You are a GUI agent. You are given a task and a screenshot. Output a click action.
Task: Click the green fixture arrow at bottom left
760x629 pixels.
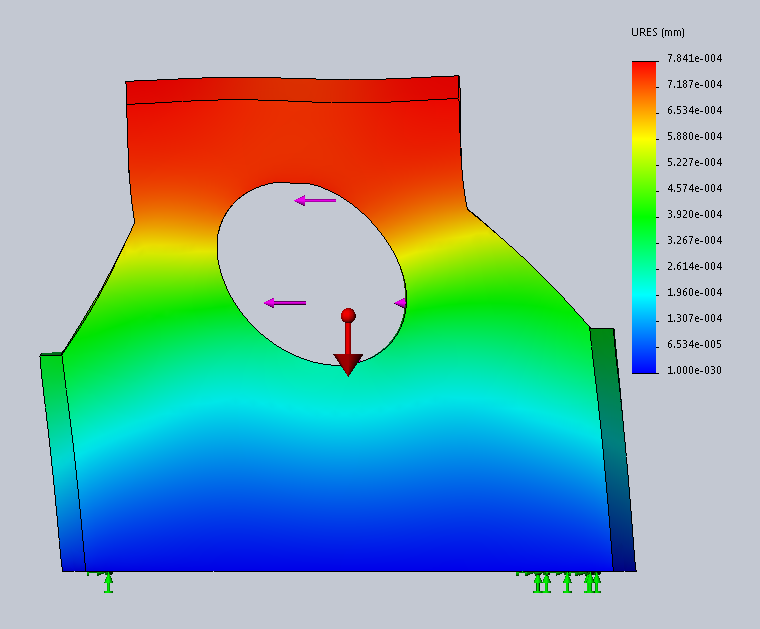108,582
